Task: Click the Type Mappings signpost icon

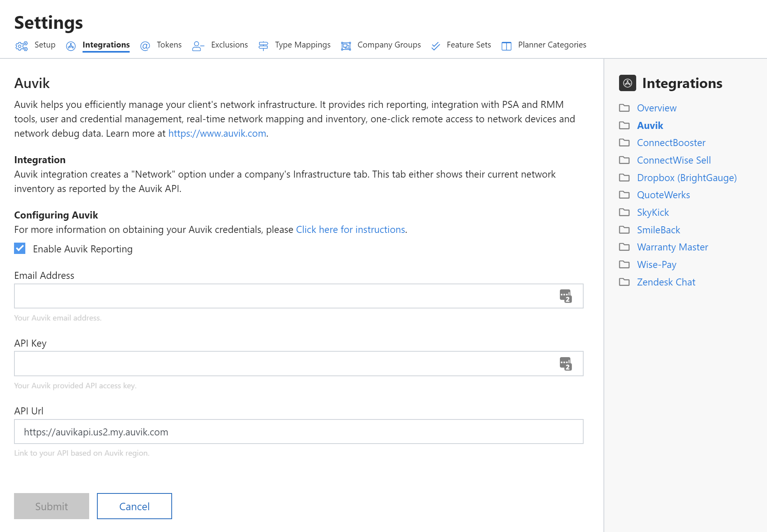Action: click(x=264, y=46)
